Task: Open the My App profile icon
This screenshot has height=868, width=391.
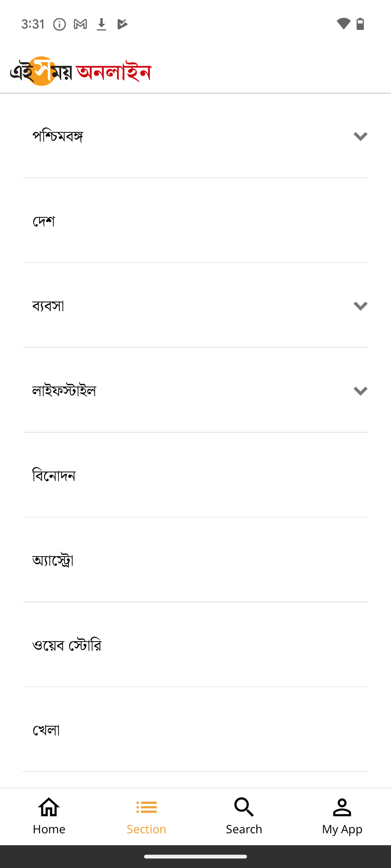Action: (x=342, y=807)
